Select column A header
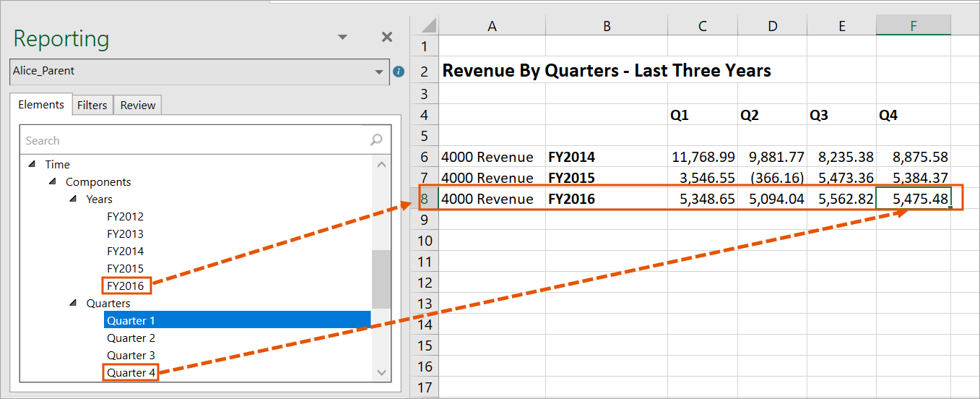Viewport: 980px width, 399px height. (492, 26)
